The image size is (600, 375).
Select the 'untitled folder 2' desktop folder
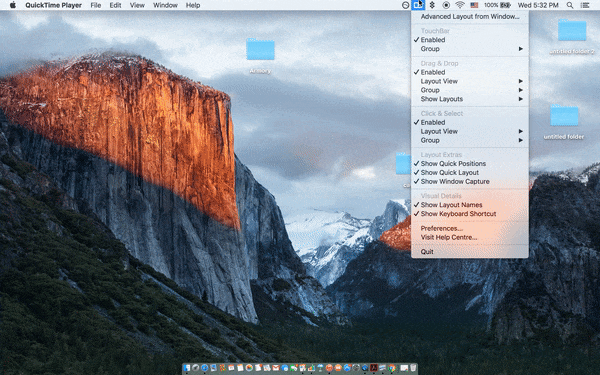tap(572, 36)
